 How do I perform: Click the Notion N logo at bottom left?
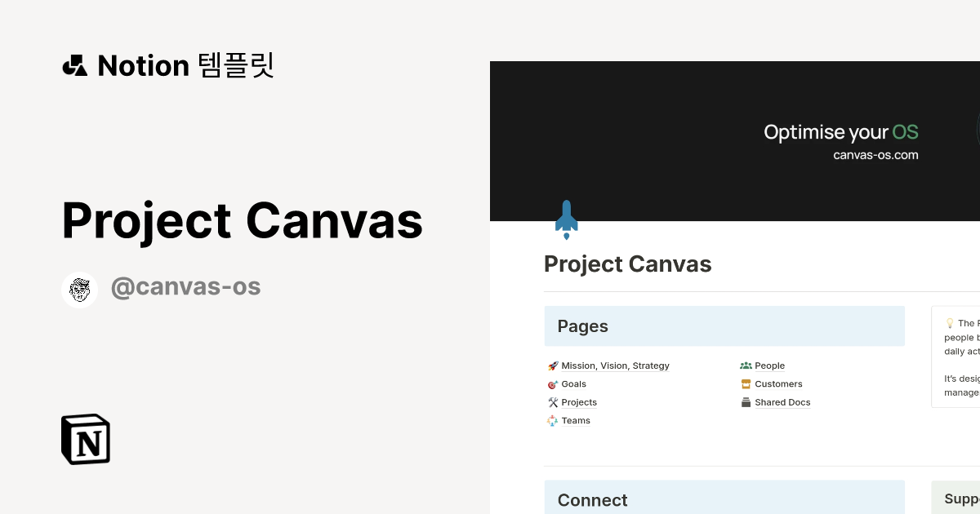(85, 439)
